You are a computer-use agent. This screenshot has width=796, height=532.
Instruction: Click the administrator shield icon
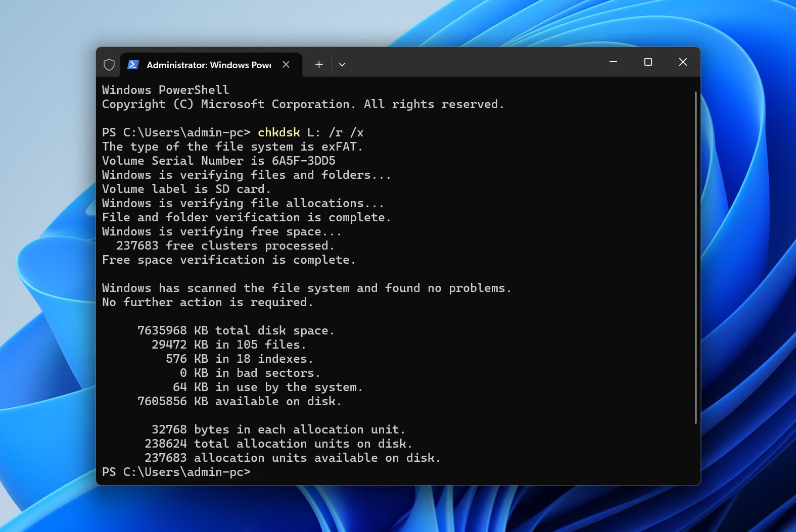click(x=109, y=65)
